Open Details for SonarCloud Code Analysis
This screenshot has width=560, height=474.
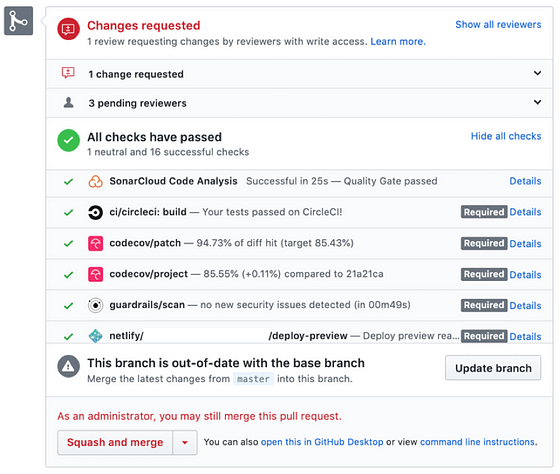coord(525,181)
